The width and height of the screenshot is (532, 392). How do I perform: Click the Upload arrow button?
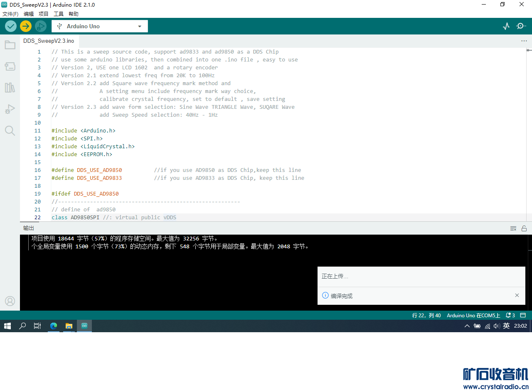point(26,26)
